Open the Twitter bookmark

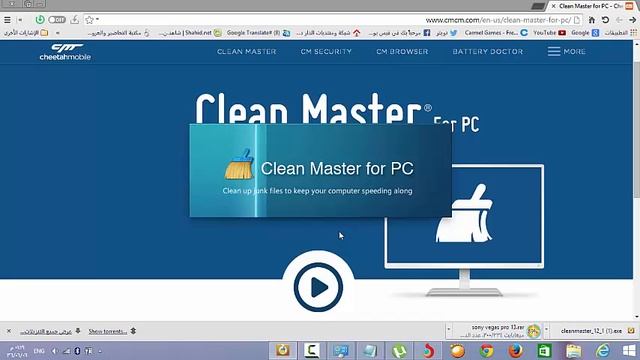point(447,33)
